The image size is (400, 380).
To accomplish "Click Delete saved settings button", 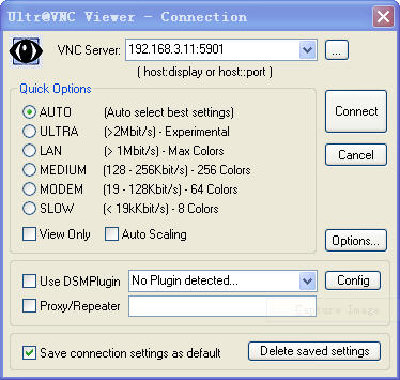I will point(315,351).
